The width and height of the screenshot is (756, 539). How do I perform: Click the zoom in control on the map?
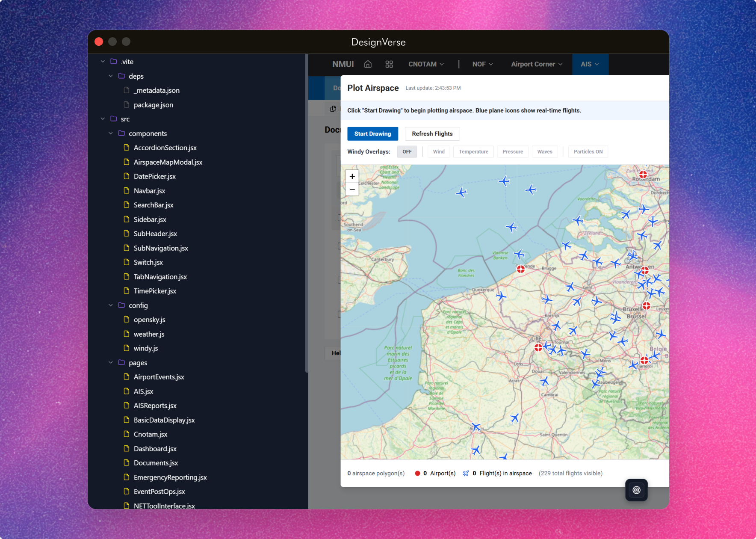352,176
